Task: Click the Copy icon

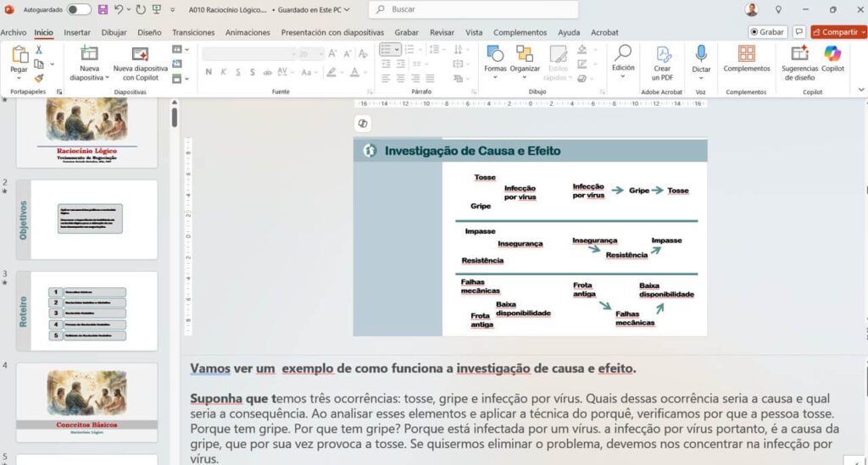Action: click(x=39, y=64)
